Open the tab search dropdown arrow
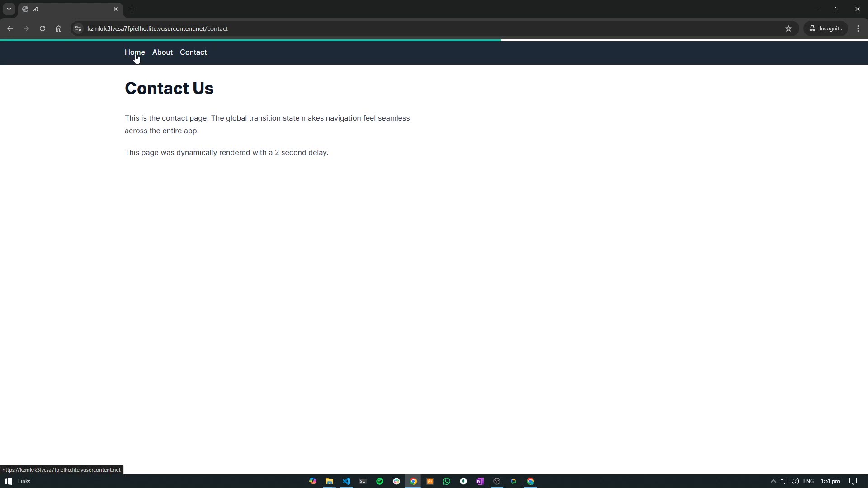868x488 pixels. click(9, 9)
